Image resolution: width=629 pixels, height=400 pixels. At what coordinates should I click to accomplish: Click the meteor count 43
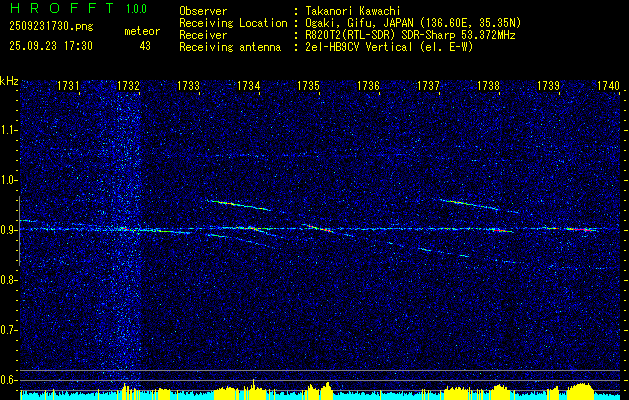[145, 46]
